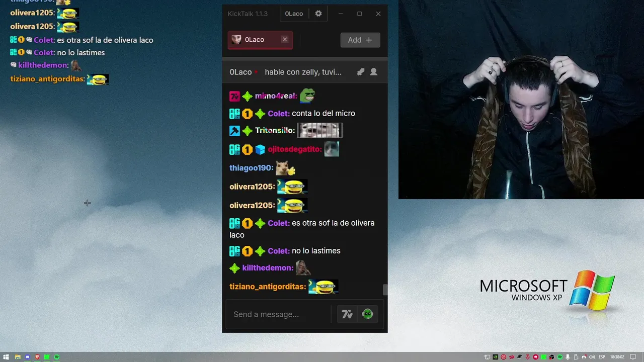Open KickTalk settings gear

tap(318, 14)
